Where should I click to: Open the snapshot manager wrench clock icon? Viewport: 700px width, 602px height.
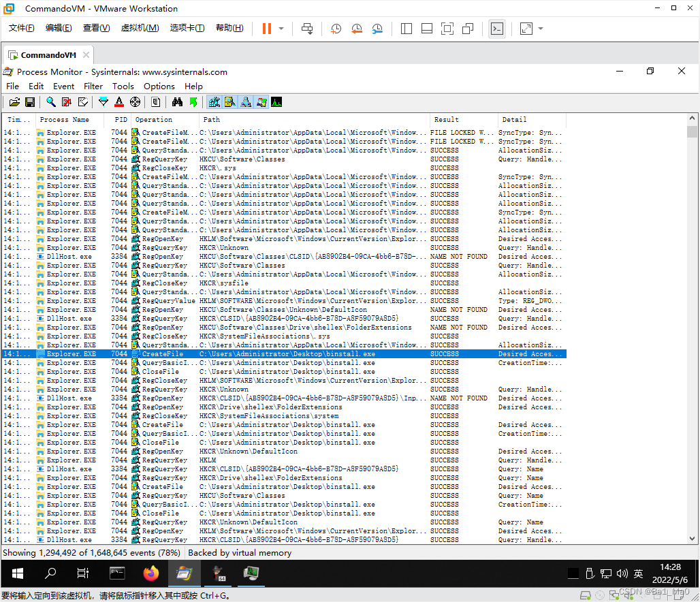pyautogui.click(x=377, y=29)
